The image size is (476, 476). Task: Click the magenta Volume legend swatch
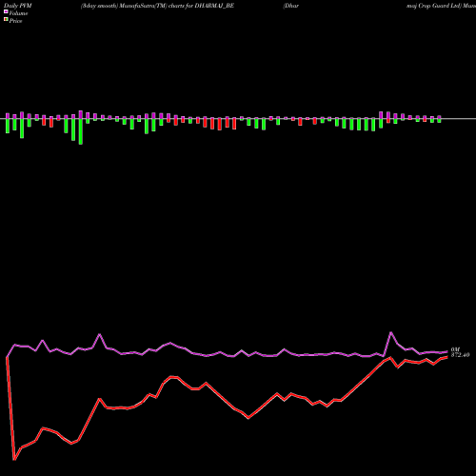tap(6, 11)
